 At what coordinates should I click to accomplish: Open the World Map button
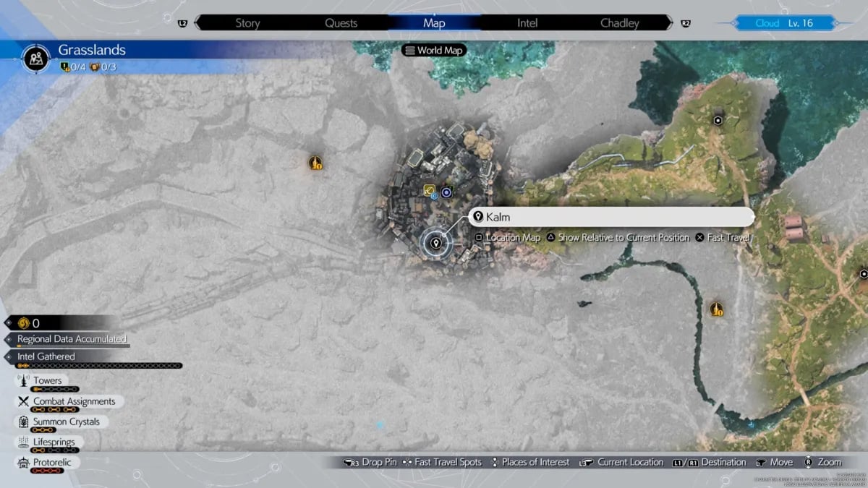pyautogui.click(x=433, y=51)
